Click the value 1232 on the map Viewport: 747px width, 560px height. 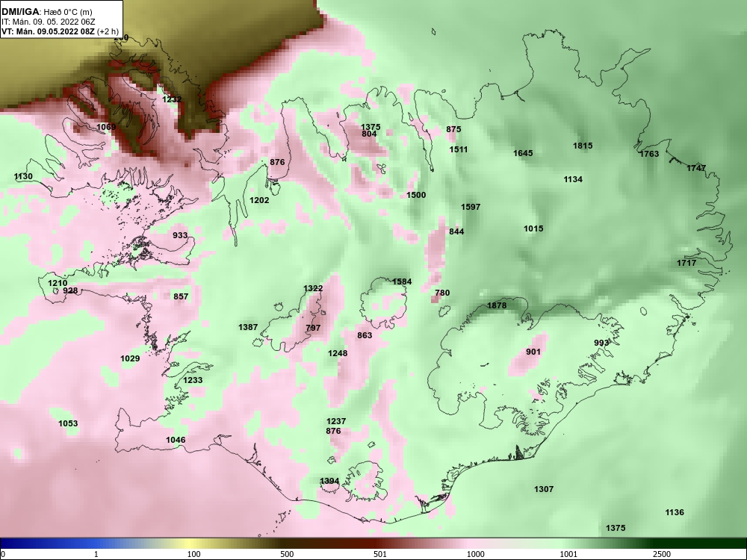point(172,99)
